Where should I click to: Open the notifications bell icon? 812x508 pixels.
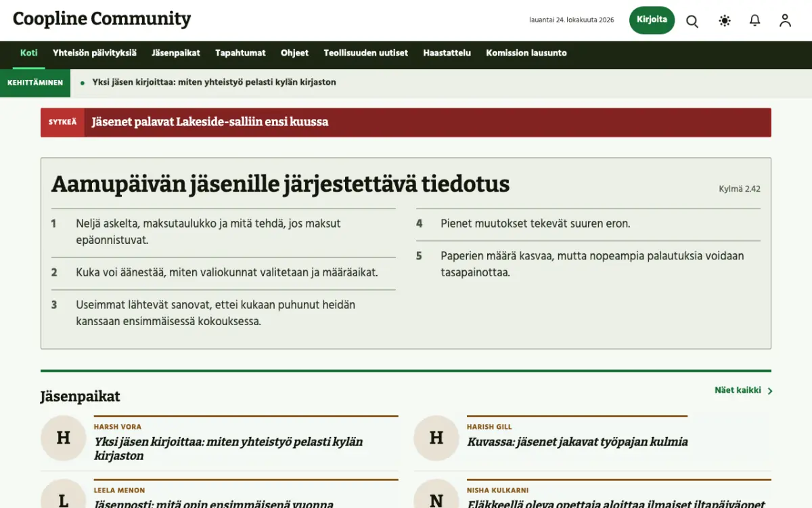pos(755,21)
